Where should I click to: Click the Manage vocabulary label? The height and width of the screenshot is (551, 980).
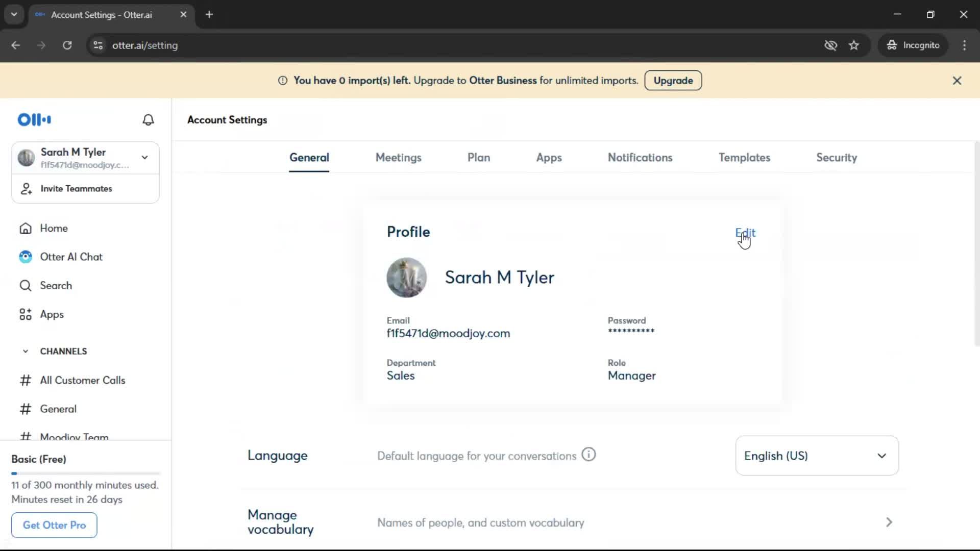click(x=281, y=522)
